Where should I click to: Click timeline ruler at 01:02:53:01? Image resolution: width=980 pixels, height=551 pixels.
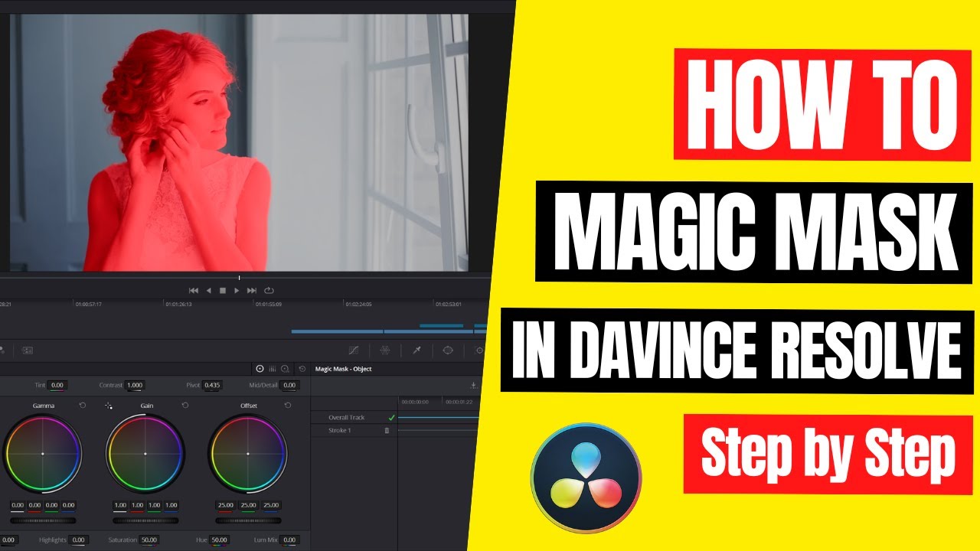449,304
